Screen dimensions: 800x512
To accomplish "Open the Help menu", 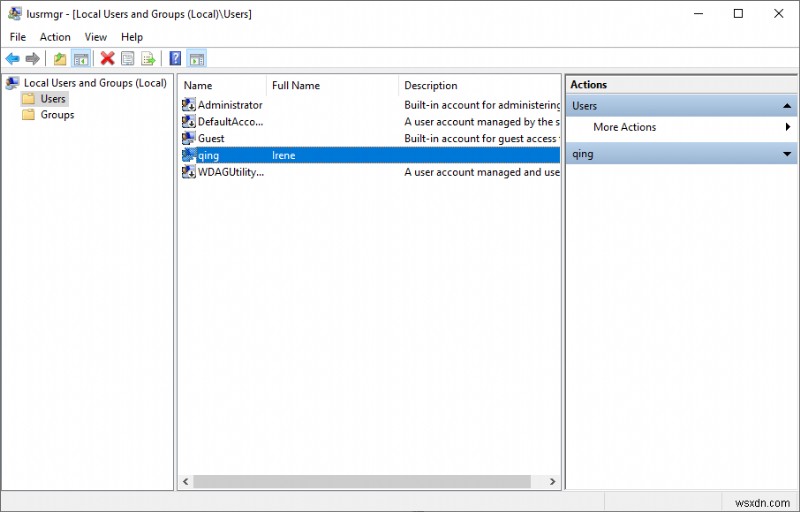I will tap(132, 37).
